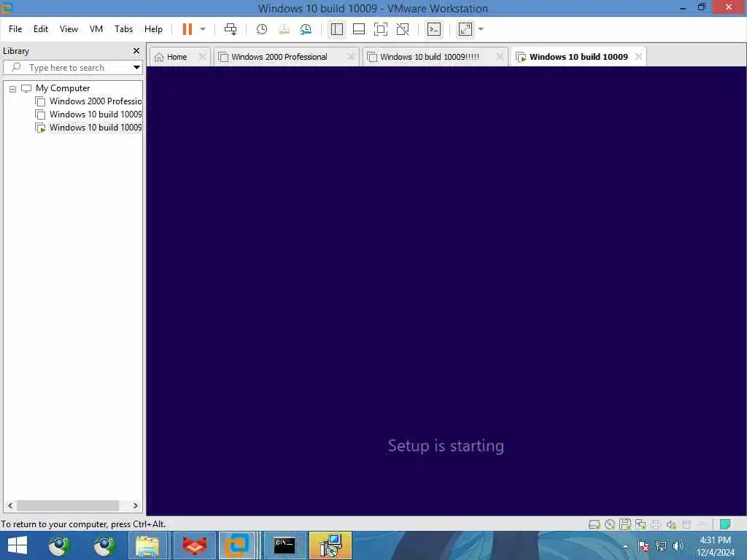Open the stretch options dropdown arrow
Image resolution: width=747 pixels, height=560 pixels.
click(481, 29)
